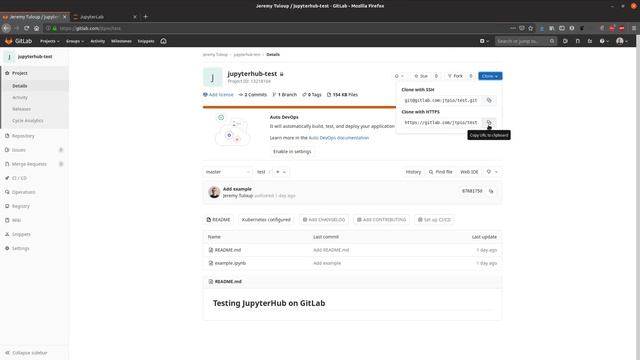Click the Set up CI/CD button
This screenshot has width=640, height=360.
434,220
